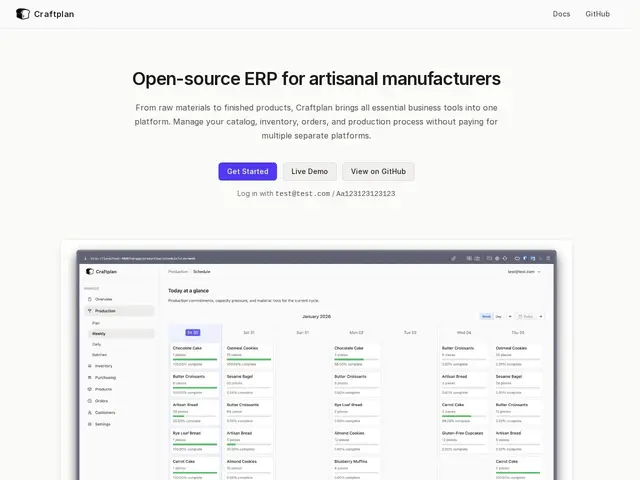The width and height of the screenshot is (640, 480).
Task: Click the Get Started button
Action: pos(248,171)
